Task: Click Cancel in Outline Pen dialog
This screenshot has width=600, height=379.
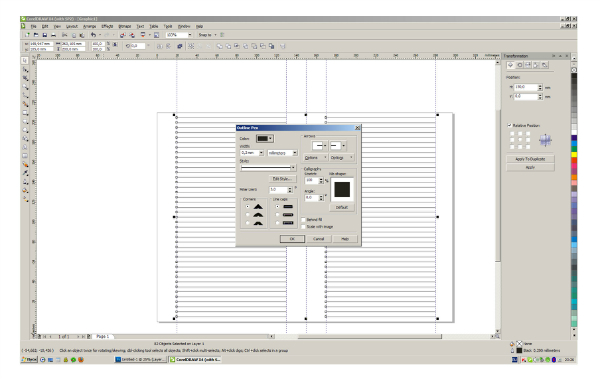Action: [x=319, y=239]
